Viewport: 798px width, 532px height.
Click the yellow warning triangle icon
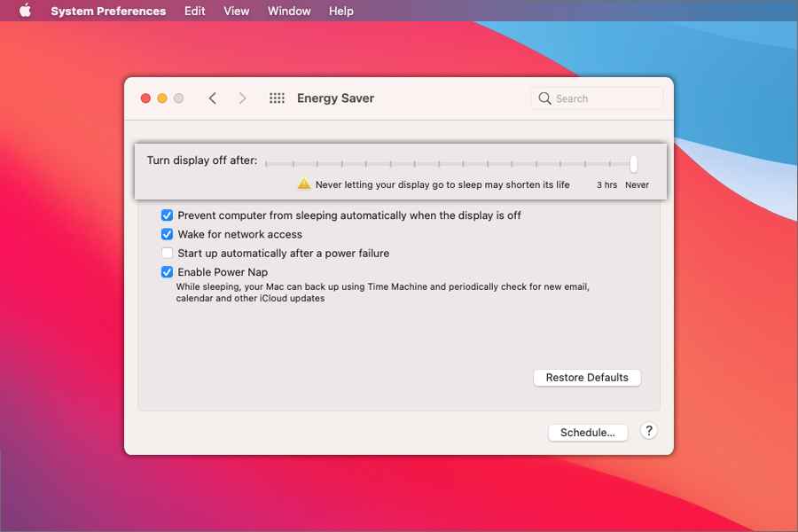(x=304, y=184)
